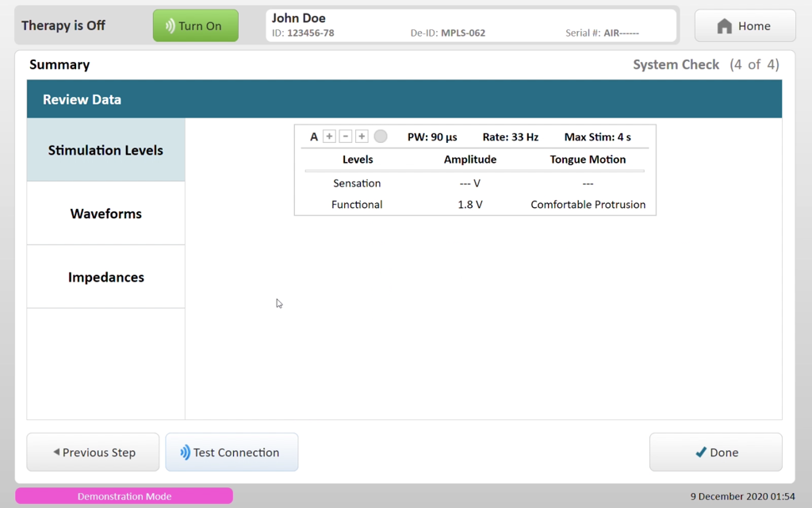The image size is (812, 508).
Task: Click the Demonstration Mode indicator
Action: [124, 496]
